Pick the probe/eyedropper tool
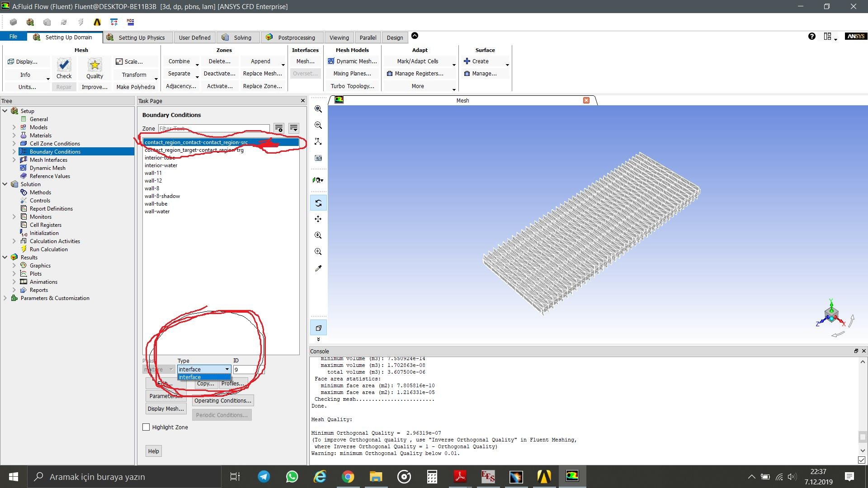This screenshot has width=868, height=488. (x=318, y=268)
